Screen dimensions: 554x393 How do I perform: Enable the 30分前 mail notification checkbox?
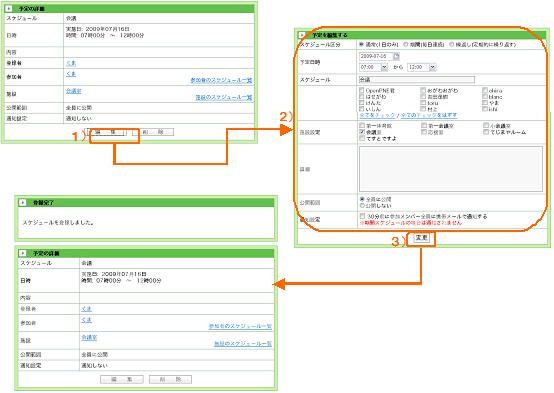362,216
